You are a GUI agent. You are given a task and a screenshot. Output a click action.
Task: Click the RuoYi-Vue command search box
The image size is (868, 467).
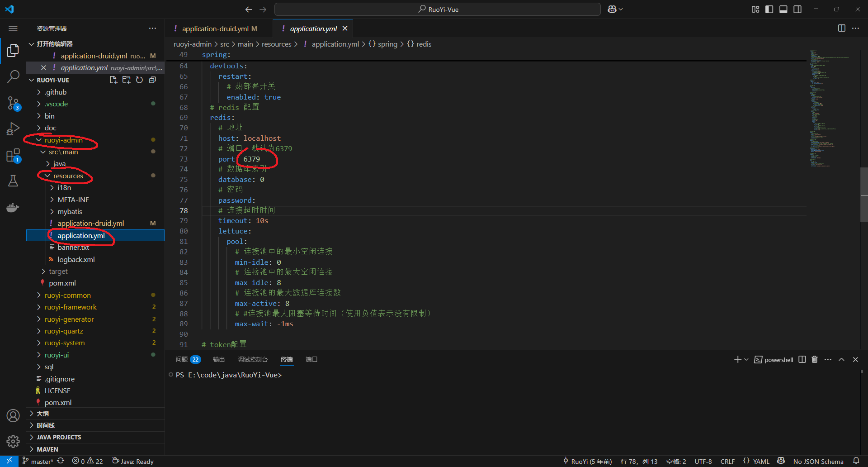coord(437,9)
